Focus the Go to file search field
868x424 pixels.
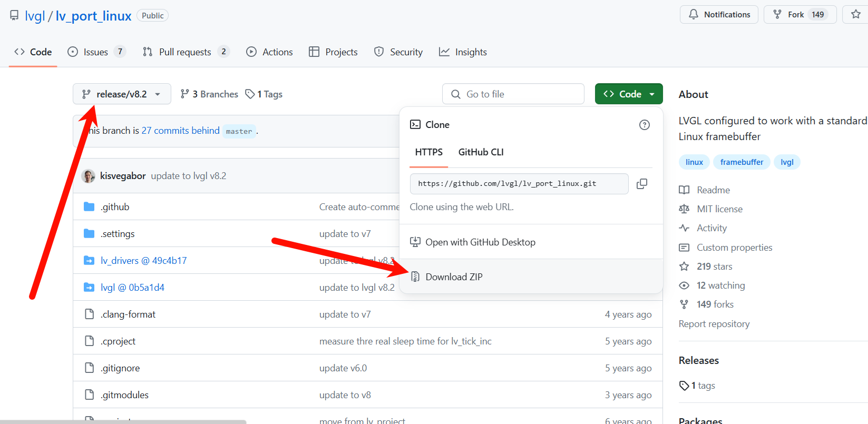tap(513, 94)
